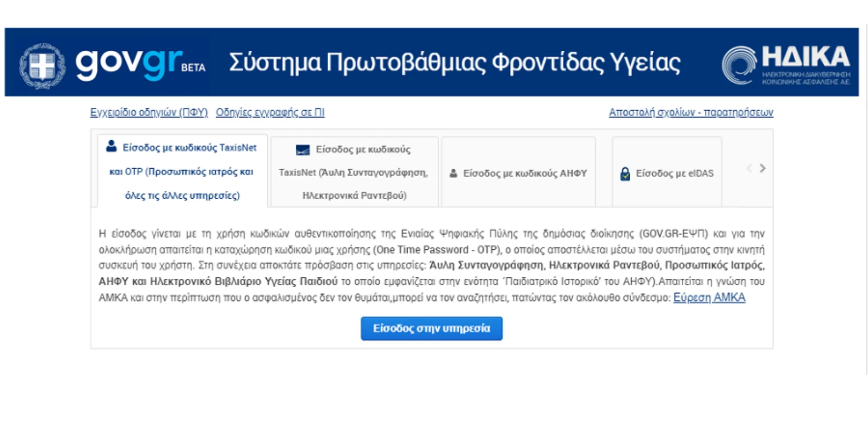Open the next login options with the right chevron
The image size is (868, 447).
763,169
